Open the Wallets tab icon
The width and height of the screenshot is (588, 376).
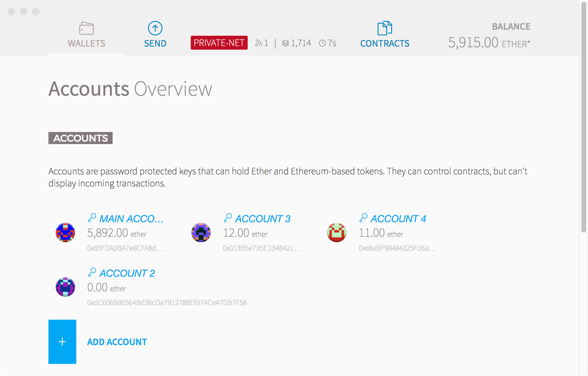(x=86, y=28)
